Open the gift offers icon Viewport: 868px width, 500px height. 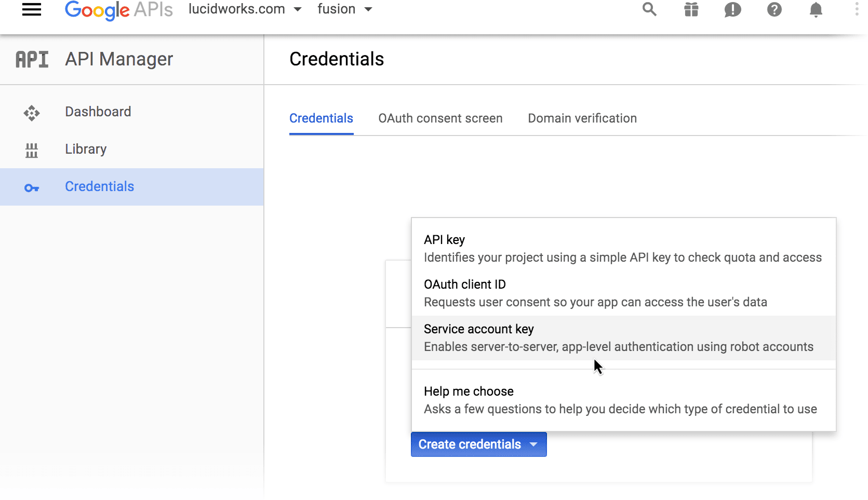[691, 9]
